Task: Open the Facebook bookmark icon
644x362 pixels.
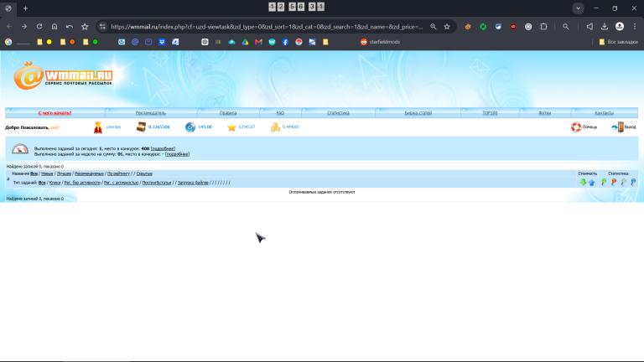Action: coord(285,42)
